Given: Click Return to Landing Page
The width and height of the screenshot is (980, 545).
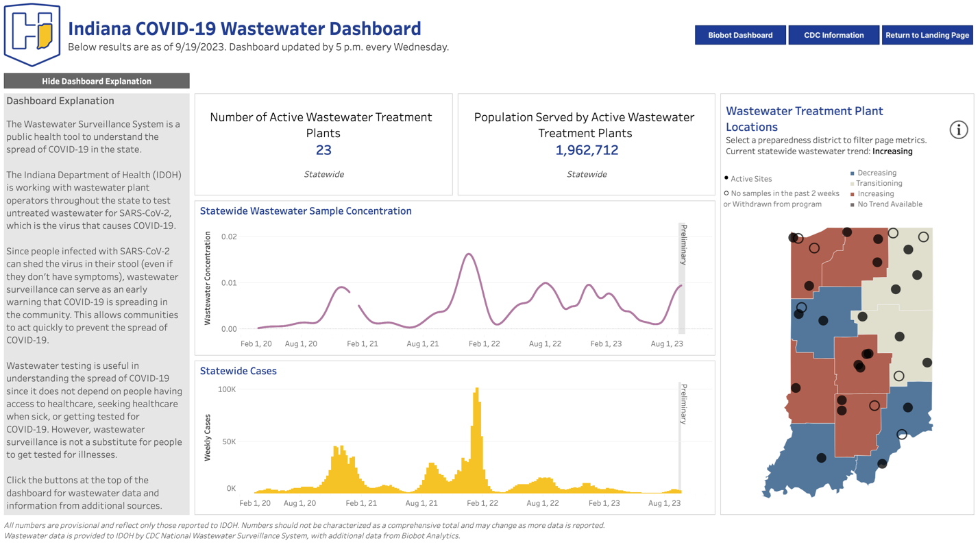Looking at the screenshot, I should point(927,34).
